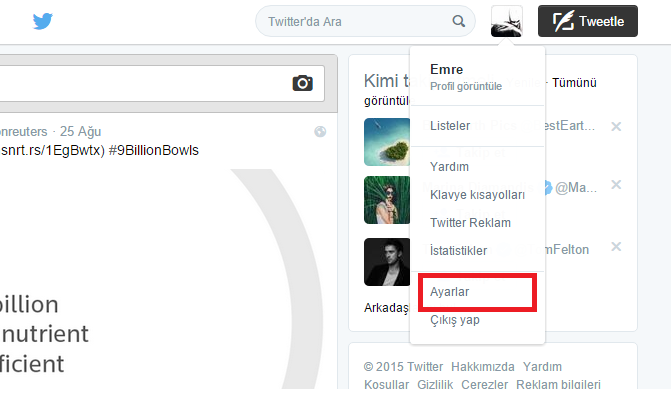Viewport: 671px width, 393px height.
Task: Dismiss the Felton suggestion with X
Action: 616,247
